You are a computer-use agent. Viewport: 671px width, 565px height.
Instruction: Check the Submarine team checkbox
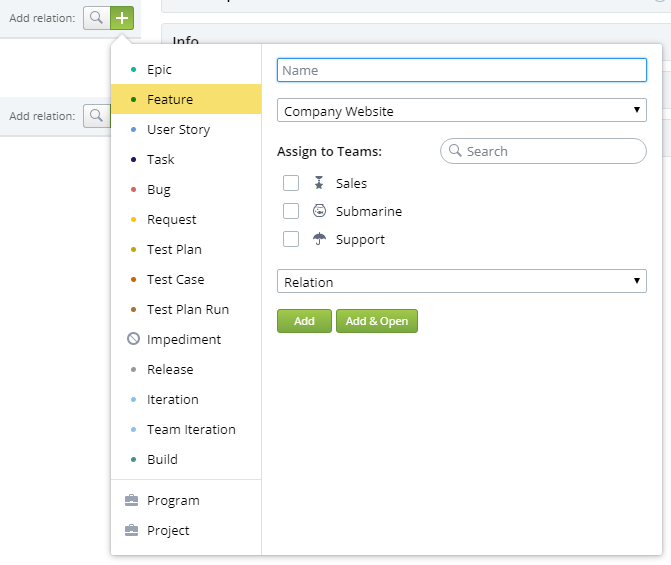tap(291, 211)
